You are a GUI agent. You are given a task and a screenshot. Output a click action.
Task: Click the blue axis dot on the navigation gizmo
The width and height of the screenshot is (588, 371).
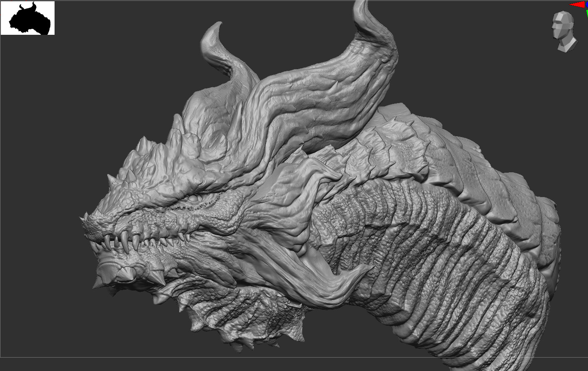point(587,4)
